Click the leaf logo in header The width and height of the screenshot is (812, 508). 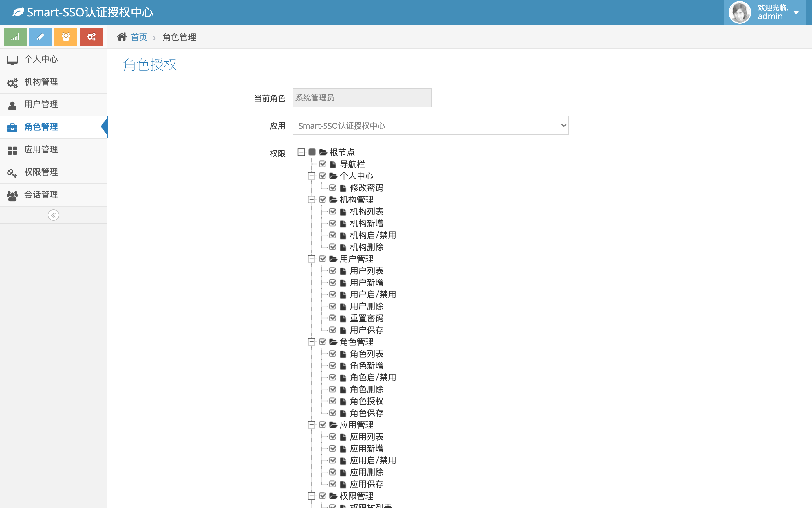18,12
